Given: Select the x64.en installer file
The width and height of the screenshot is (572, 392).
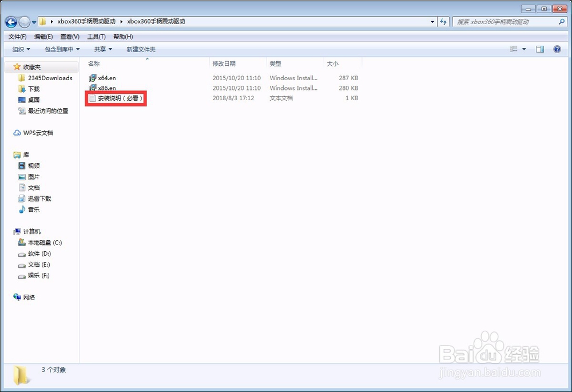Looking at the screenshot, I should pos(102,78).
